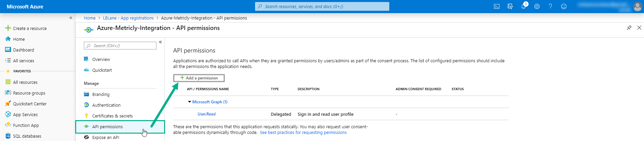644x141 pixels.
Task: Click the DESCRIPTION column header
Action: pyautogui.click(x=308, y=89)
